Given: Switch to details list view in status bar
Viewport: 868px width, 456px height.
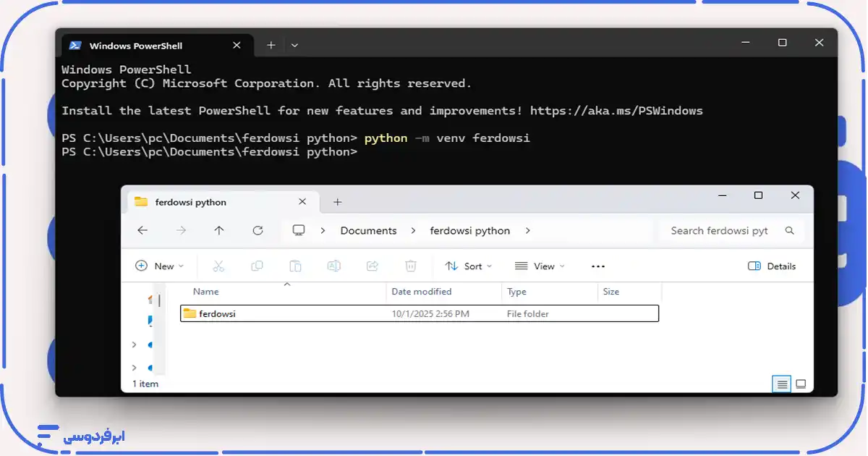Looking at the screenshot, I should pos(781,384).
